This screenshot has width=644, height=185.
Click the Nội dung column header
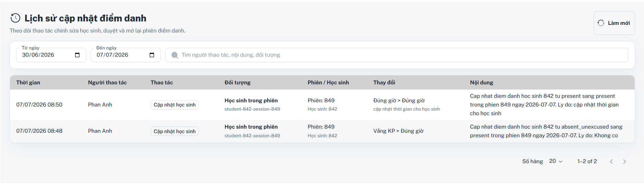481,82
